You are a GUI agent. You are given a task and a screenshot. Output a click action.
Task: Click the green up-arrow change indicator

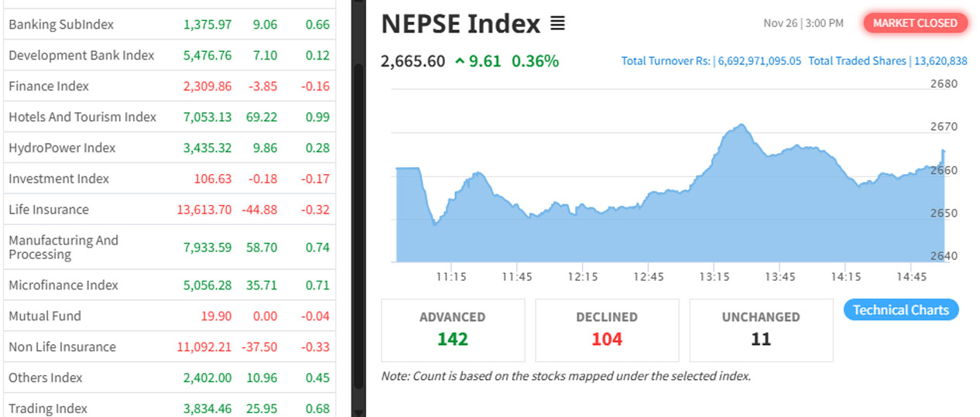(x=460, y=61)
